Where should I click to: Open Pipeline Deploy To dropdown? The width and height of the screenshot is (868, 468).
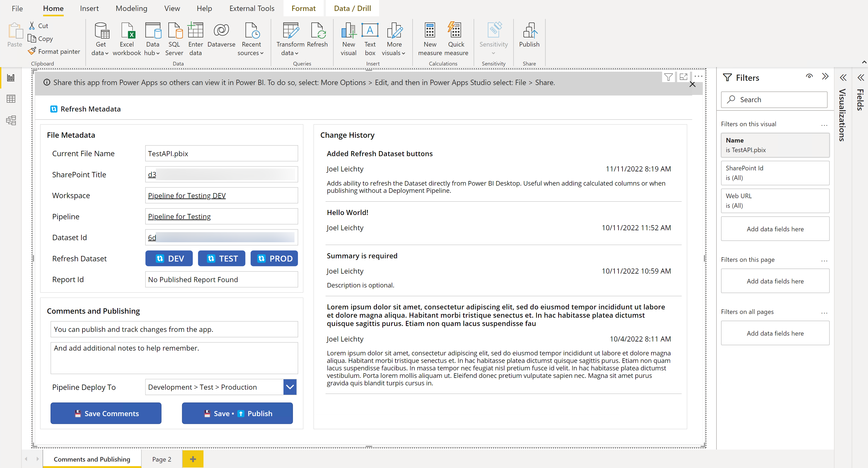coord(290,387)
